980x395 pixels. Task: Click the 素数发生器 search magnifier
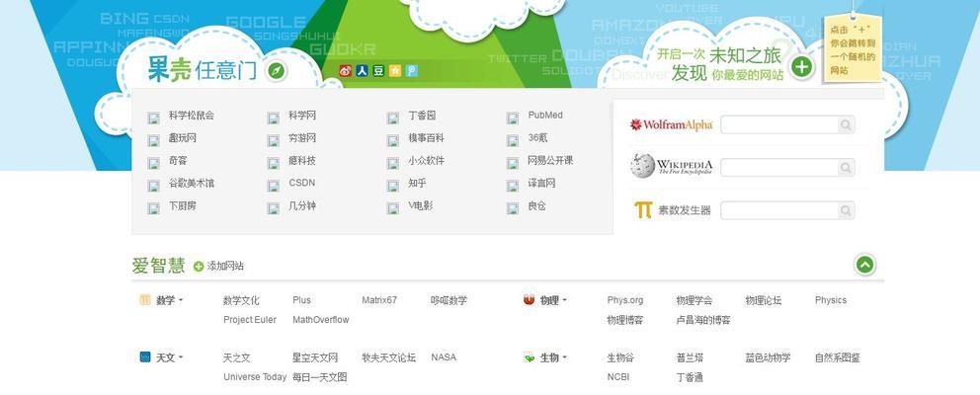click(846, 210)
